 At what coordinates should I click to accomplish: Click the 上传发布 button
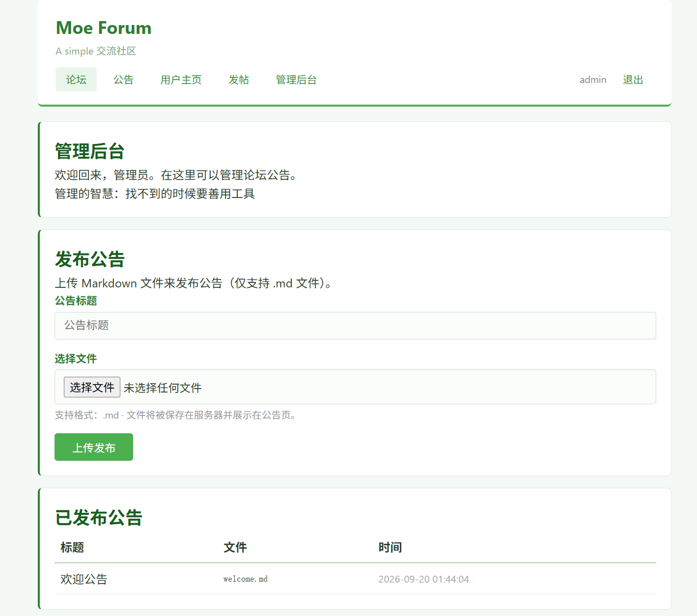point(94,447)
